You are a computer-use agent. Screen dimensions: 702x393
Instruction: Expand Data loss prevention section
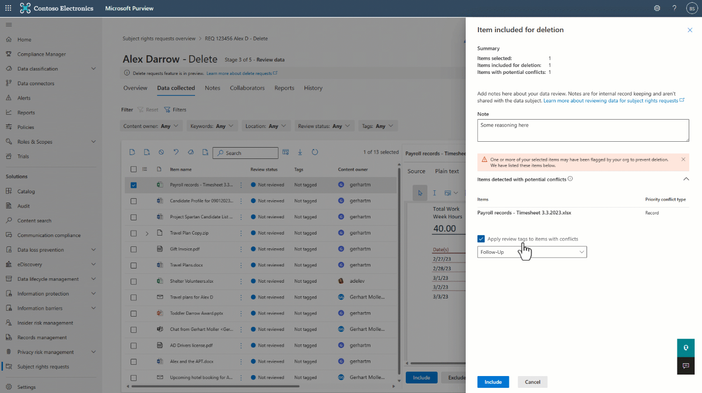pyautogui.click(x=93, y=250)
